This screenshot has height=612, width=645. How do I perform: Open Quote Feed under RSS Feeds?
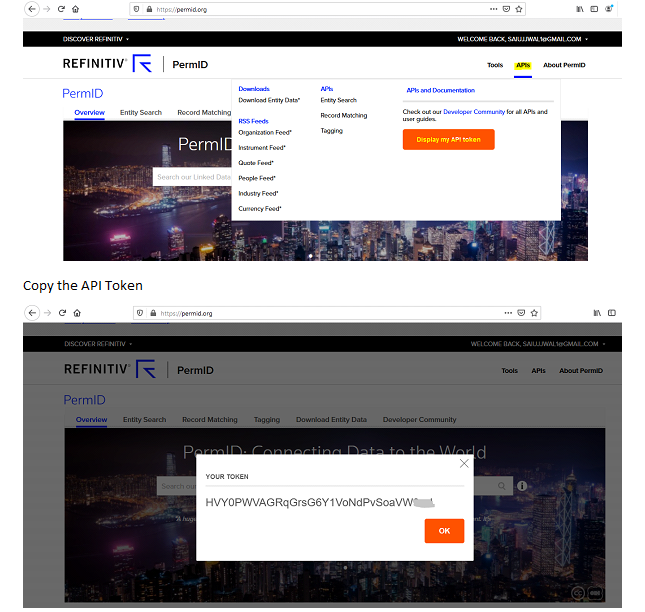tap(256, 163)
